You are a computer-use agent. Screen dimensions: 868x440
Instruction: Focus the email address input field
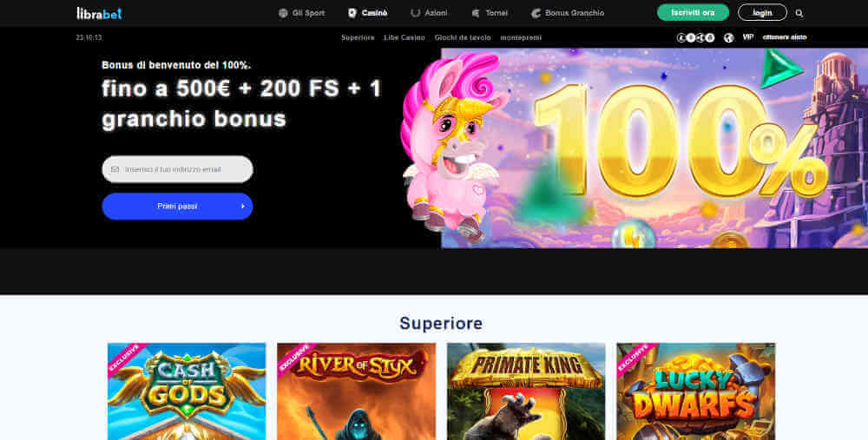177,169
